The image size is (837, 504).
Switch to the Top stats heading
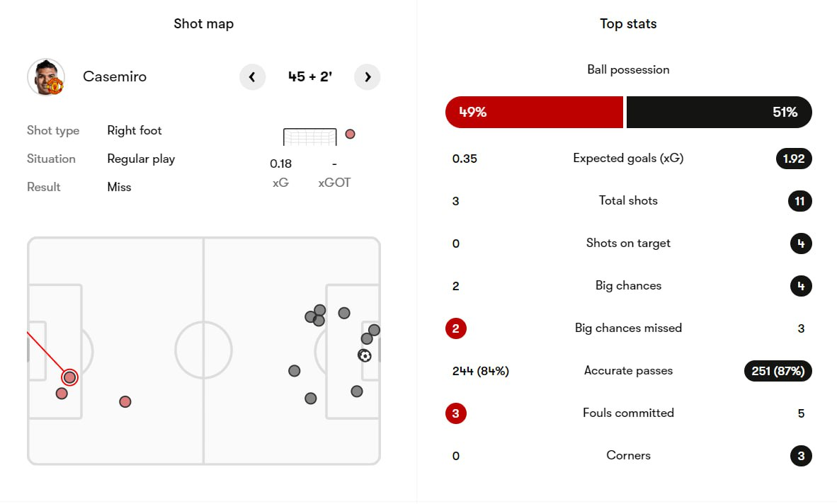click(628, 24)
